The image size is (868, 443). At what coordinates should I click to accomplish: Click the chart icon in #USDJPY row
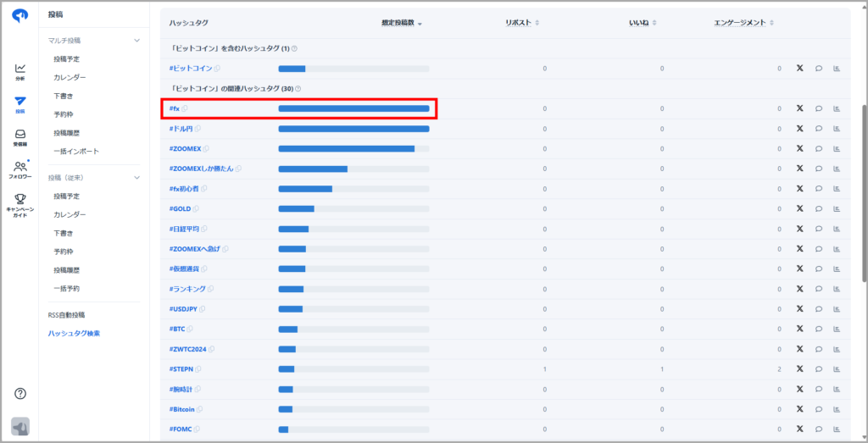click(837, 308)
